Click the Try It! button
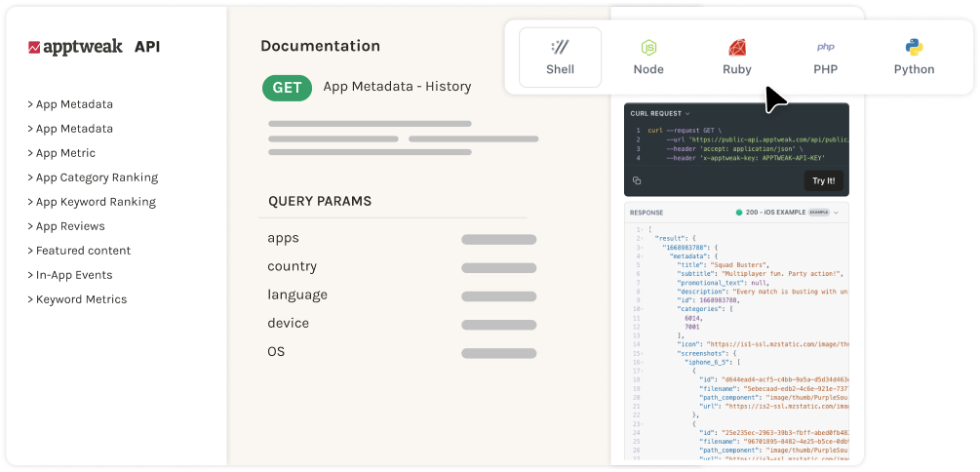The width and height of the screenshot is (980, 472). [823, 180]
